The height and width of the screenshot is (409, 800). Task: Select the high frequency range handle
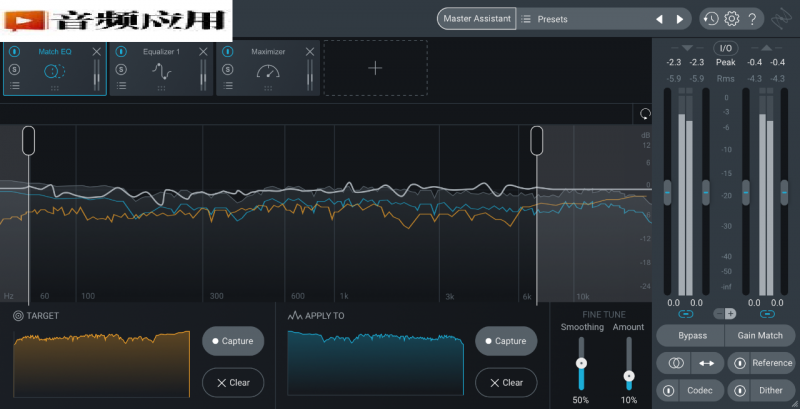point(537,141)
